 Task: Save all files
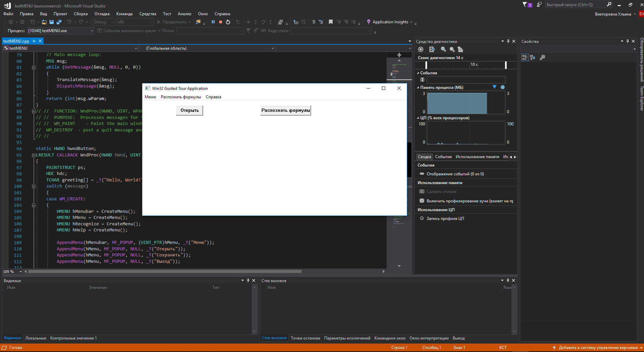point(59,22)
